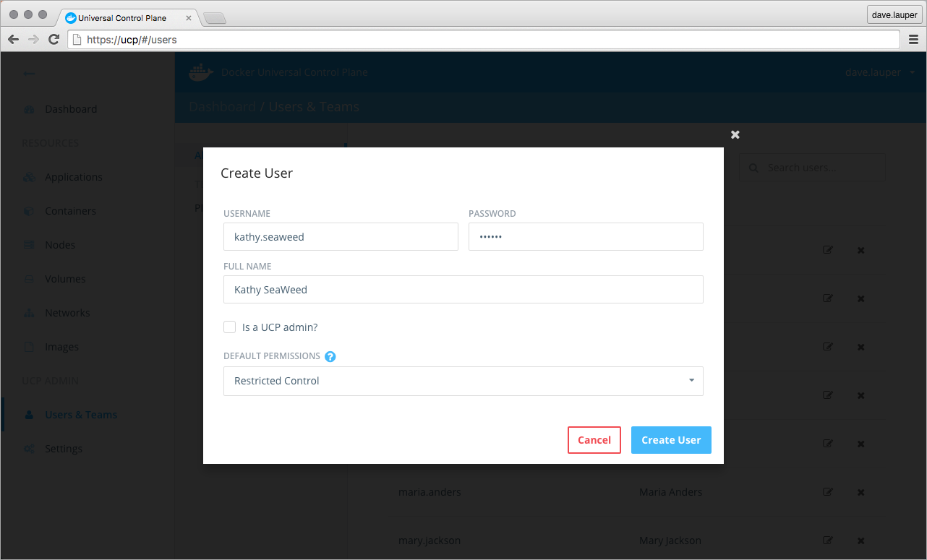This screenshot has width=927, height=560.
Task: Click the delete icon for maria.anders
Action: coord(860,492)
